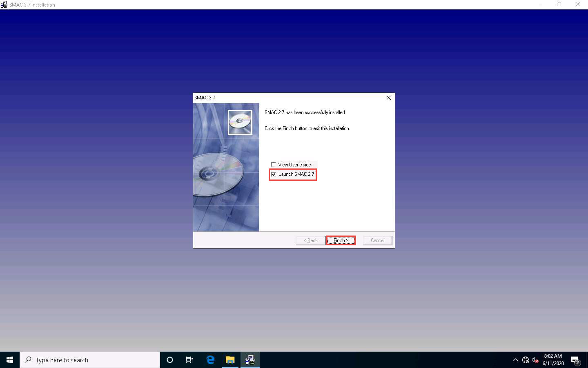Select the SMAC installer taskbar icon
The height and width of the screenshot is (368, 588).
click(250, 360)
